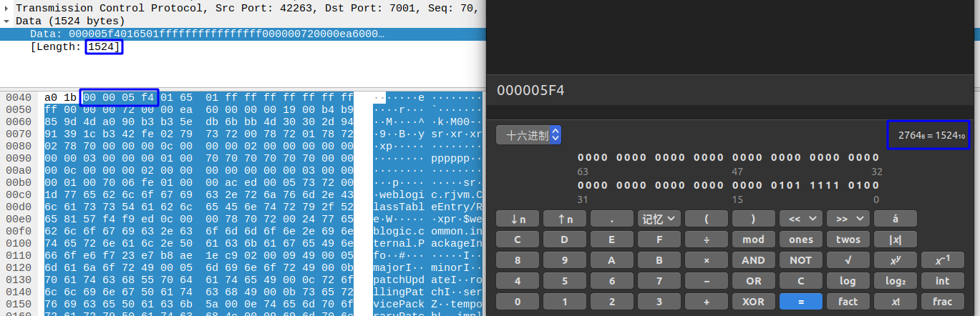Click the XOR button

pos(753,302)
